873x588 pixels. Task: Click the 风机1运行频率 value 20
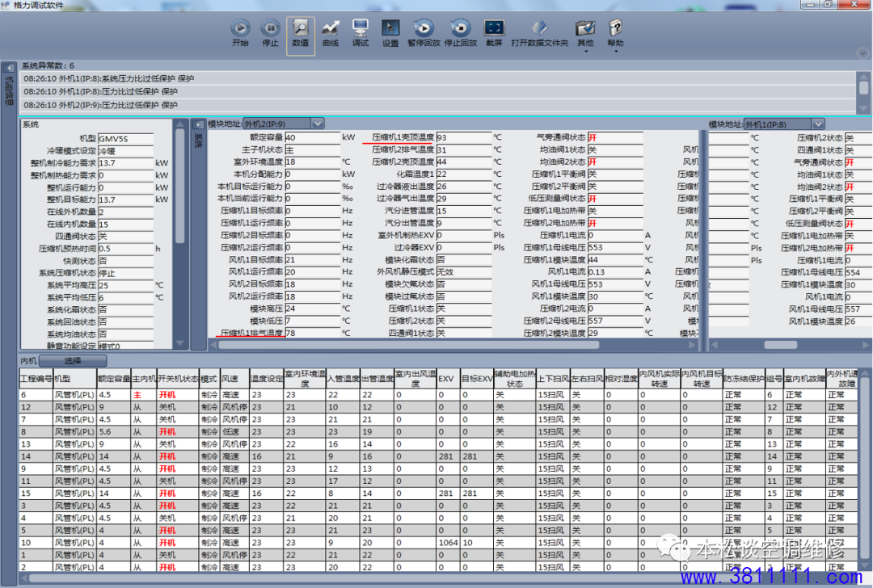tap(312, 272)
